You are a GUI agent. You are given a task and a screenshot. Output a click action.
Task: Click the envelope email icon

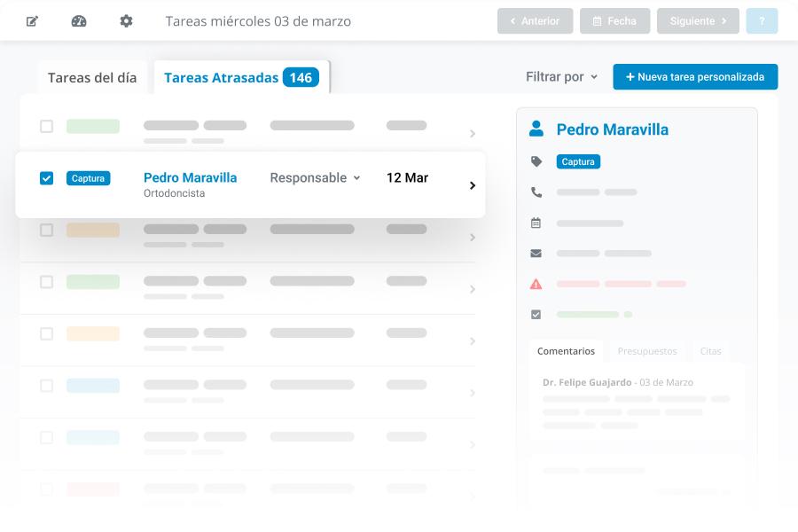[536, 254]
